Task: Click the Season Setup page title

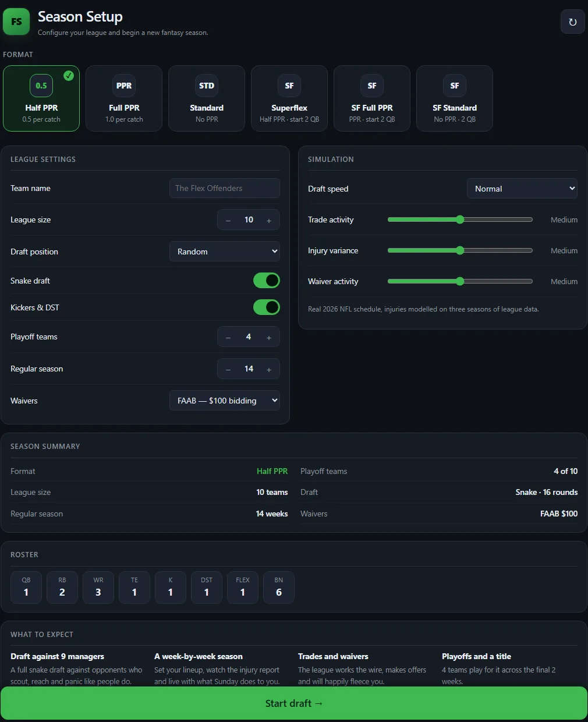Action: pyautogui.click(x=80, y=17)
